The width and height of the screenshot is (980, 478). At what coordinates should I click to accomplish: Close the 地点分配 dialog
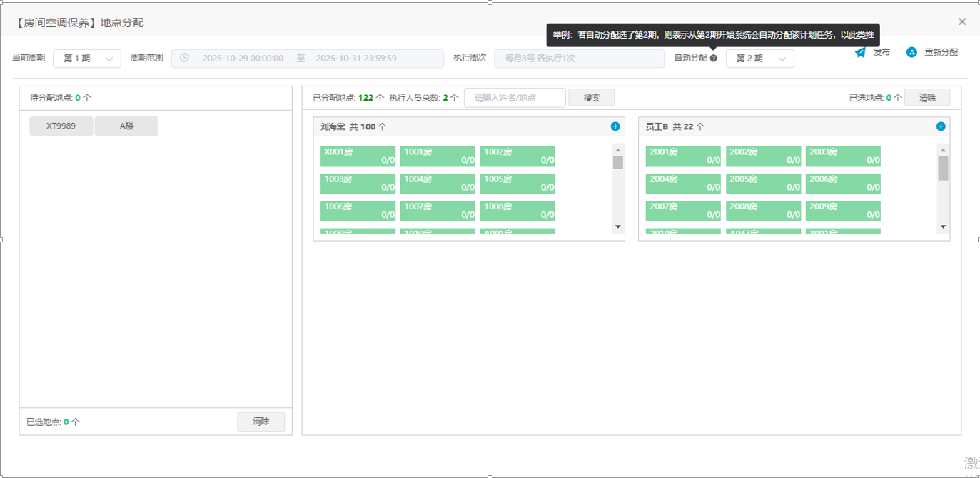[x=961, y=22]
